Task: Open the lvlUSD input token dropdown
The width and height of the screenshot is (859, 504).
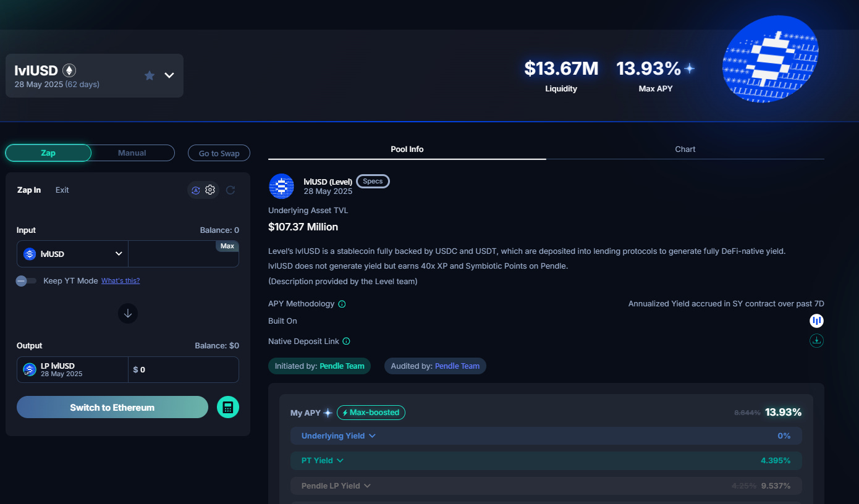Action: click(x=72, y=254)
